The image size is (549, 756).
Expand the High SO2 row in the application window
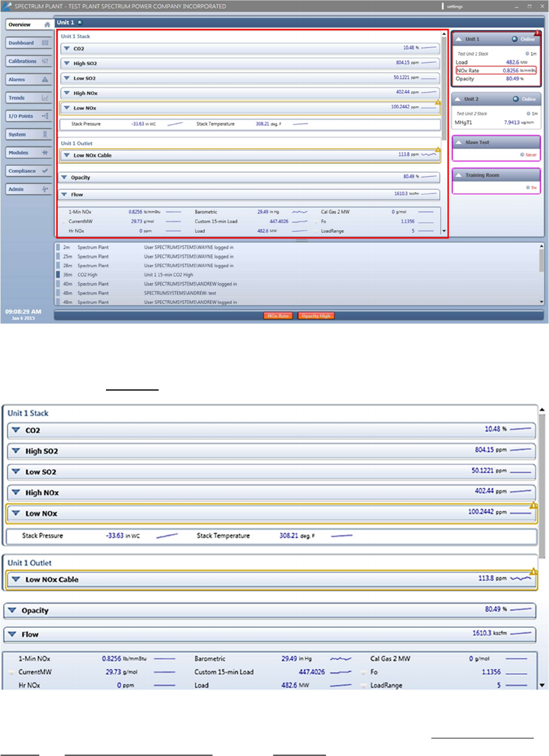(67, 63)
